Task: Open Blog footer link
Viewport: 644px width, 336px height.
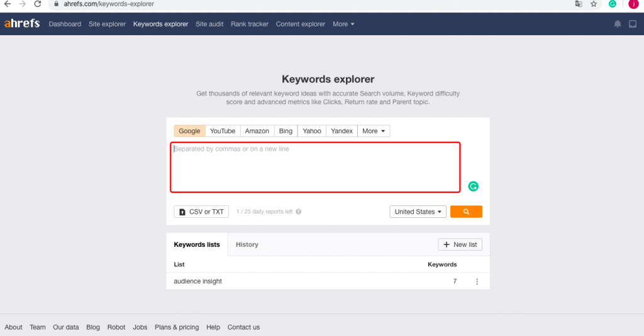Action: [x=93, y=327]
